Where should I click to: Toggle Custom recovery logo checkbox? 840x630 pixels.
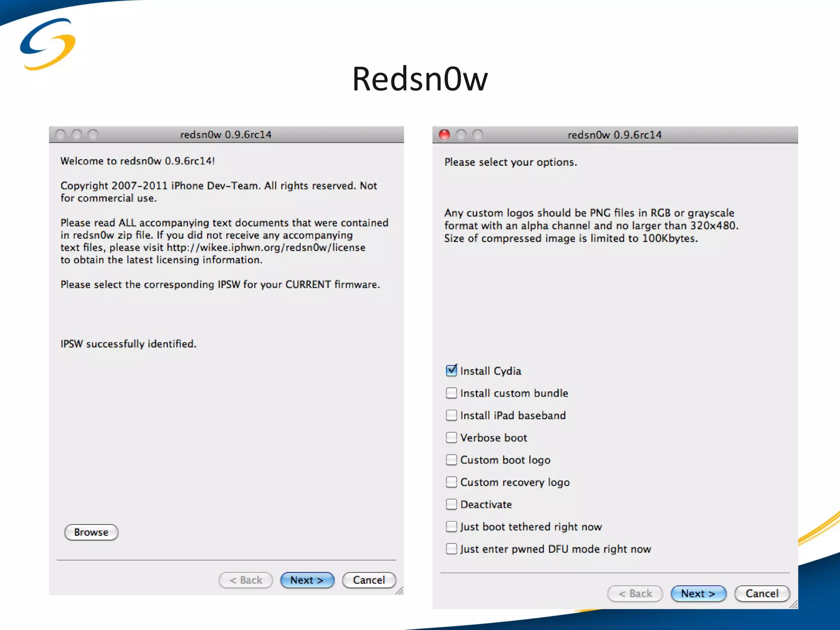coord(451,482)
